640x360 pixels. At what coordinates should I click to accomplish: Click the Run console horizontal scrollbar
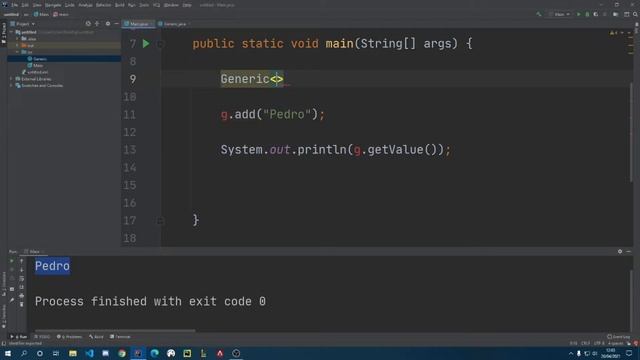[115, 331]
